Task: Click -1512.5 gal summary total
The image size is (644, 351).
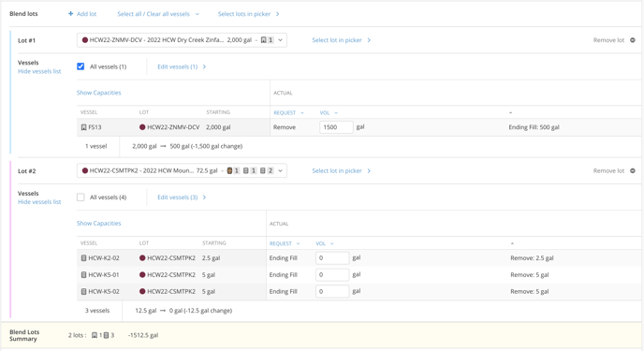Action: pos(143,335)
